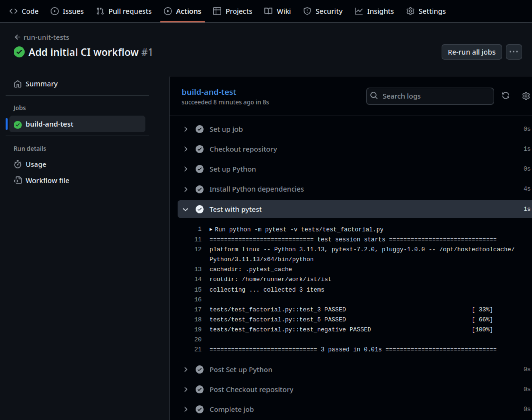Screen dimensions: 532x420
Task: Go back to run-unit-tests workflow
Action: click(x=46, y=37)
